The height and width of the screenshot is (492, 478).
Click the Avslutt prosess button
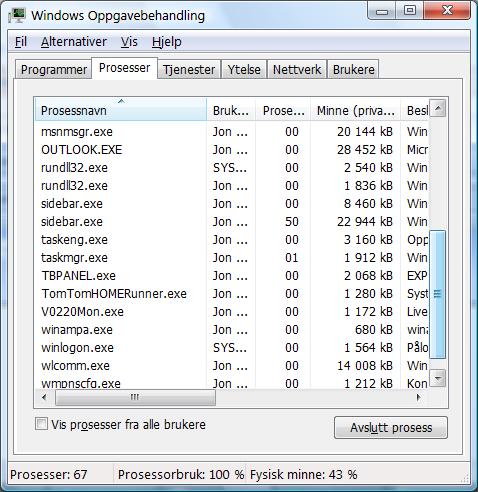coord(391,427)
